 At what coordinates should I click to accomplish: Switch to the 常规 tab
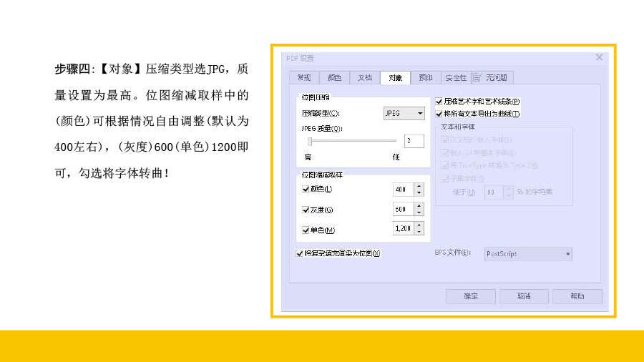(304, 78)
